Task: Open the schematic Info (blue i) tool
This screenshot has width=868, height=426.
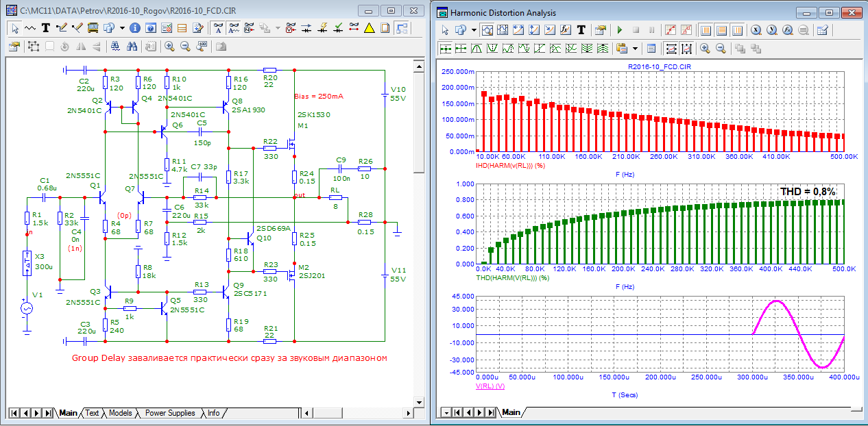Action: (134, 28)
